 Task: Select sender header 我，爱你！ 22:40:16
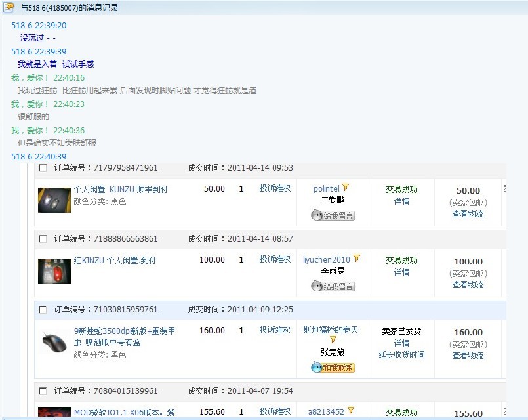[48, 78]
